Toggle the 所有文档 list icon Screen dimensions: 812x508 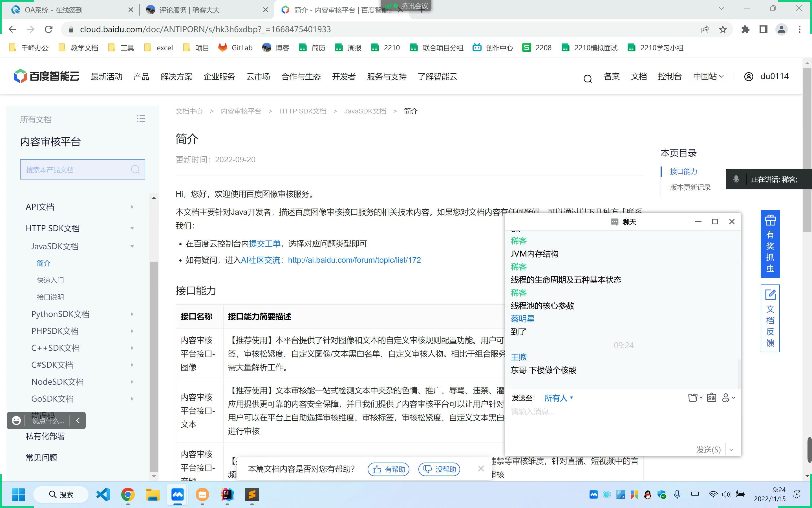coord(141,119)
